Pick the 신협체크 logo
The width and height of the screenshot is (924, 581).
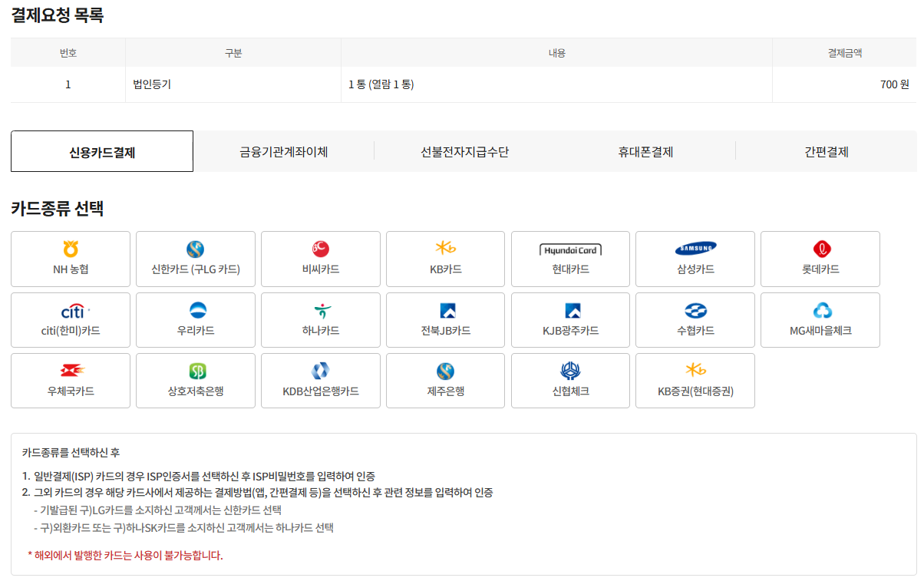(570, 371)
